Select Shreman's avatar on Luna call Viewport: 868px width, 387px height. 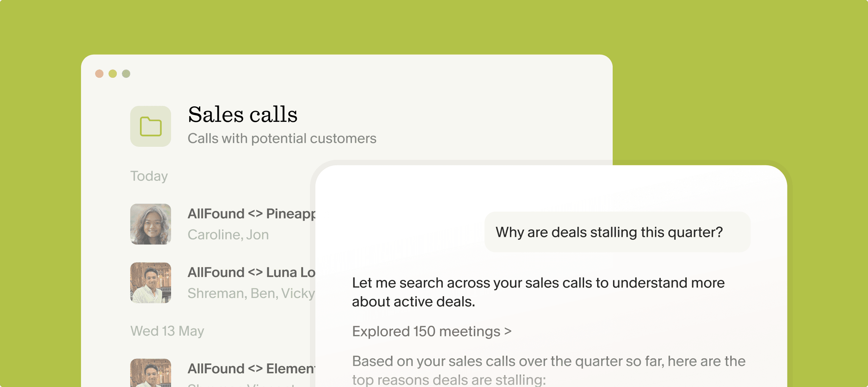pos(150,282)
